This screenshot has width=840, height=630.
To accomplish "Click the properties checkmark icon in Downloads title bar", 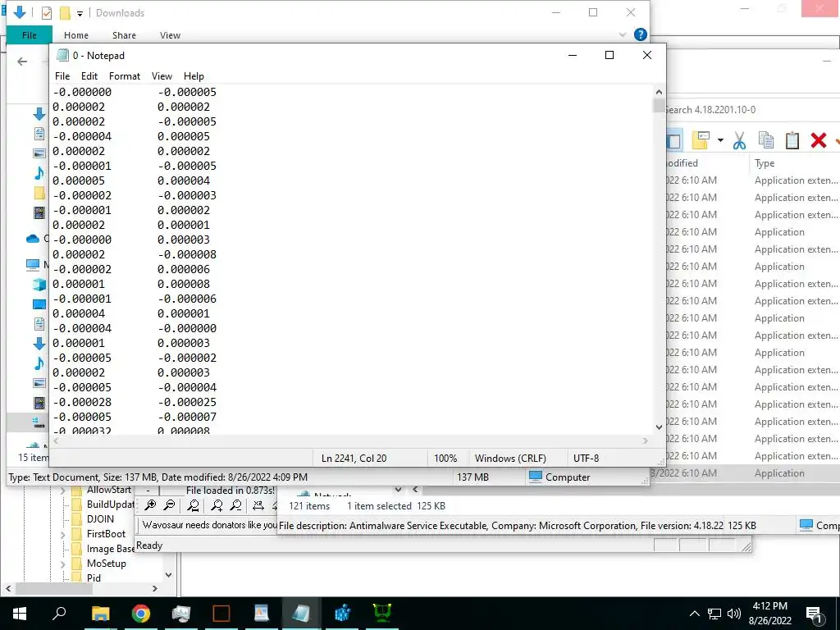I will coord(47,13).
